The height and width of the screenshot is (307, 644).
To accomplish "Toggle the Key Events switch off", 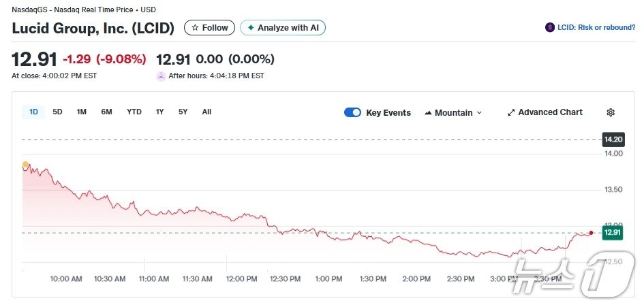I will 352,112.
